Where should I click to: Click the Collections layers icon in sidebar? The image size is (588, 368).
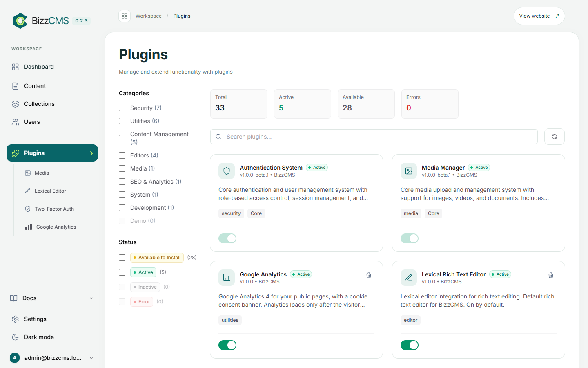click(x=16, y=104)
